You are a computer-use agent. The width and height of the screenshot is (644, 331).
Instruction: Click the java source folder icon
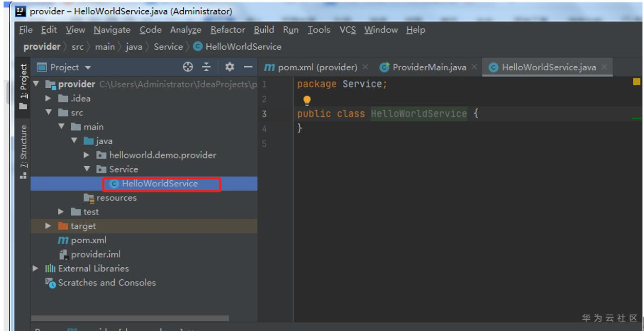pyautogui.click(x=89, y=141)
